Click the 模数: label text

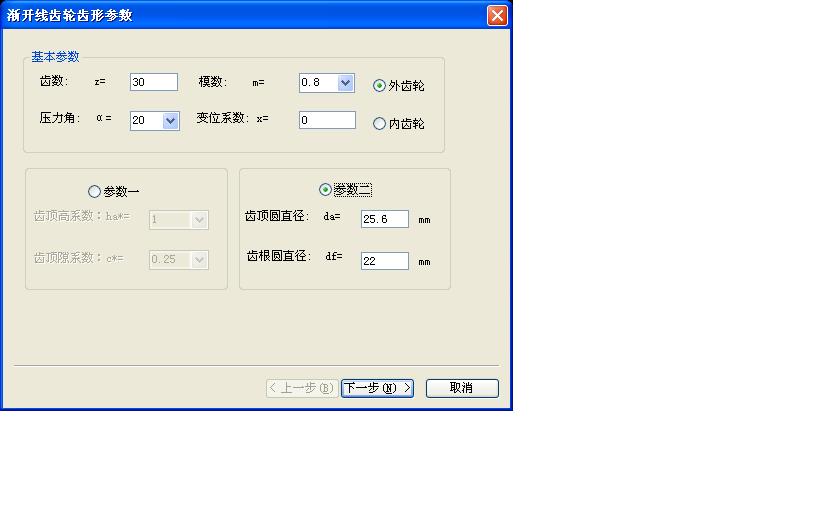pos(213,82)
